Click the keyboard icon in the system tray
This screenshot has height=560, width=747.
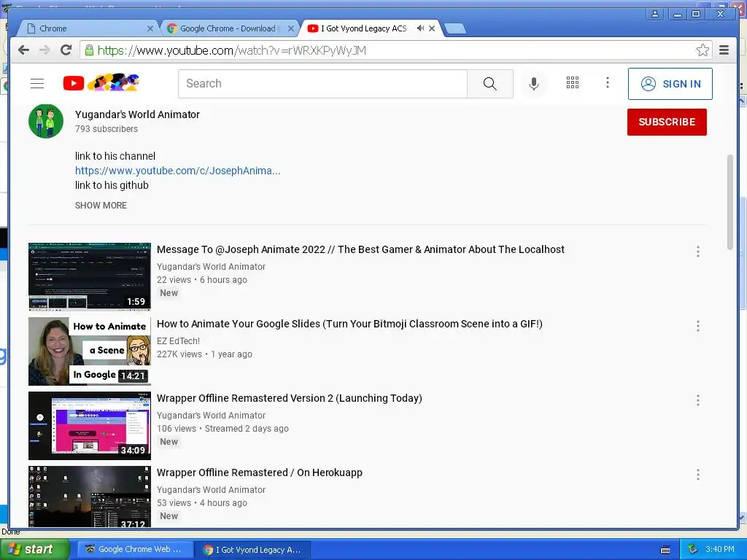tap(665, 550)
